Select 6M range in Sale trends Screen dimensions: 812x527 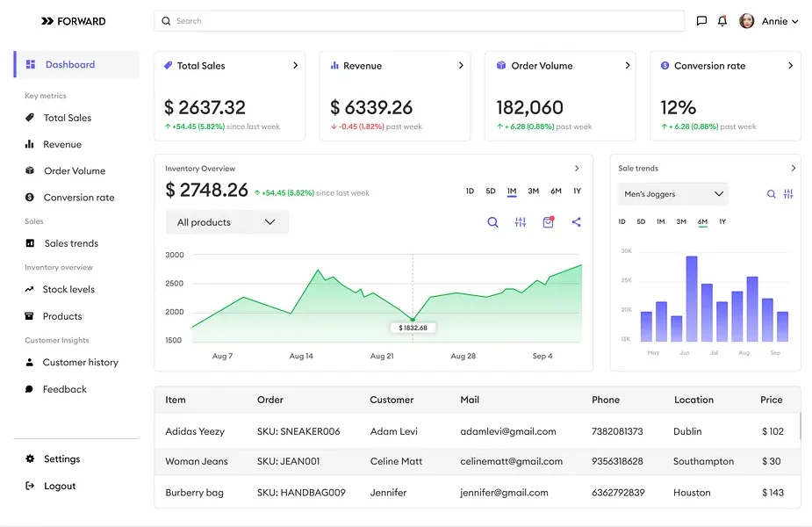[702, 222]
